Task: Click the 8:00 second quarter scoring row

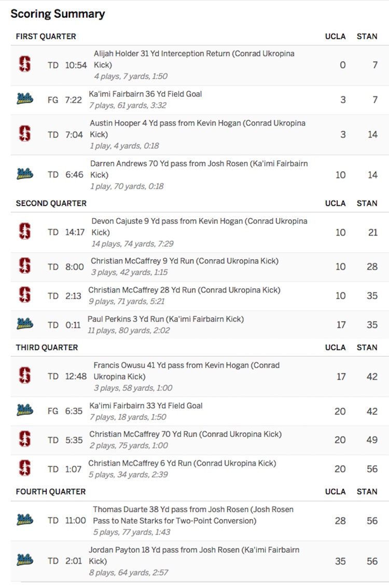Action: click(200, 267)
